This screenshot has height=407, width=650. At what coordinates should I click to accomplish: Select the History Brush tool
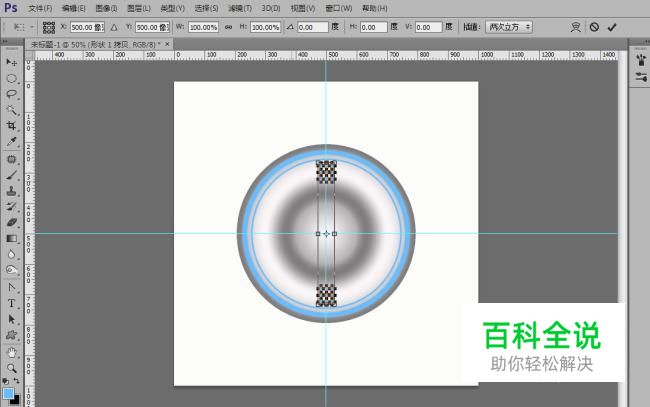coord(11,206)
